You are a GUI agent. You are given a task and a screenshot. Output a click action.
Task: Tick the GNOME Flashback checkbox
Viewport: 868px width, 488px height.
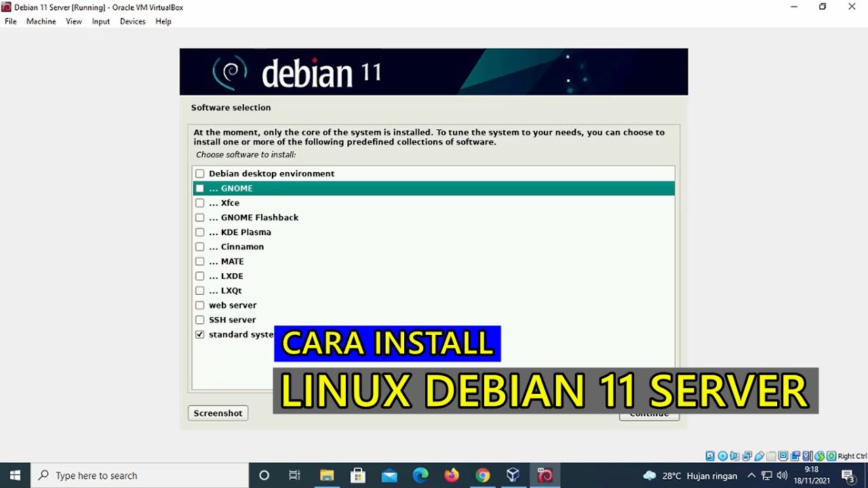(x=199, y=218)
